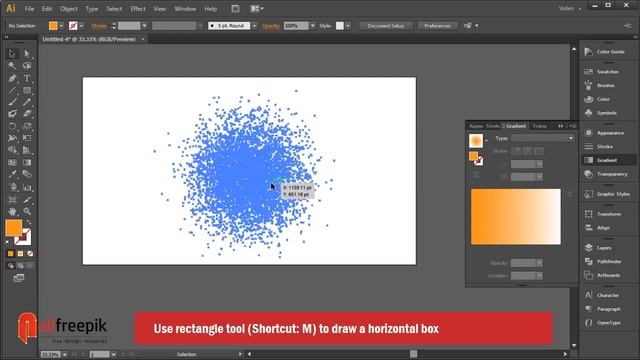
Task: Open the Effect menu
Action: tap(138, 9)
